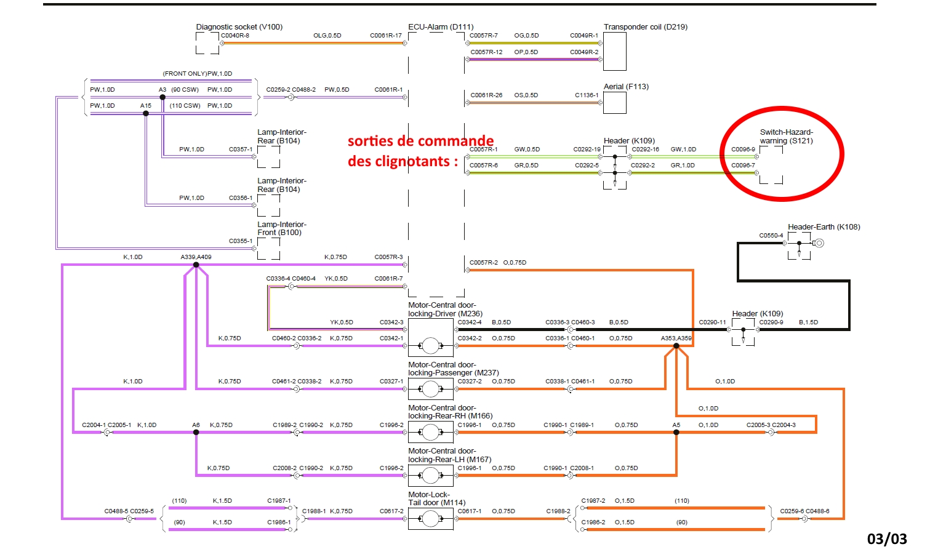The height and width of the screenshot is (560, 938).
Task: Click the 03/03 page number
Action: [x=886, y=539]
